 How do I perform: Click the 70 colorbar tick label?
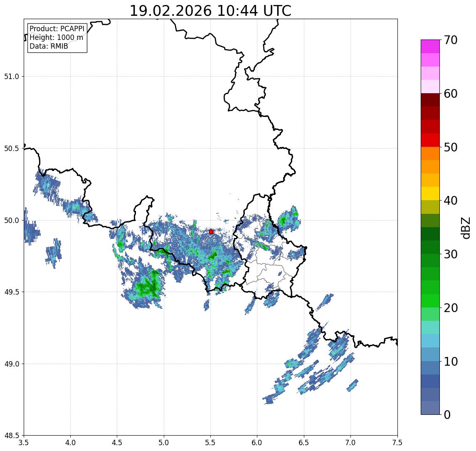[x=450, y=40]
